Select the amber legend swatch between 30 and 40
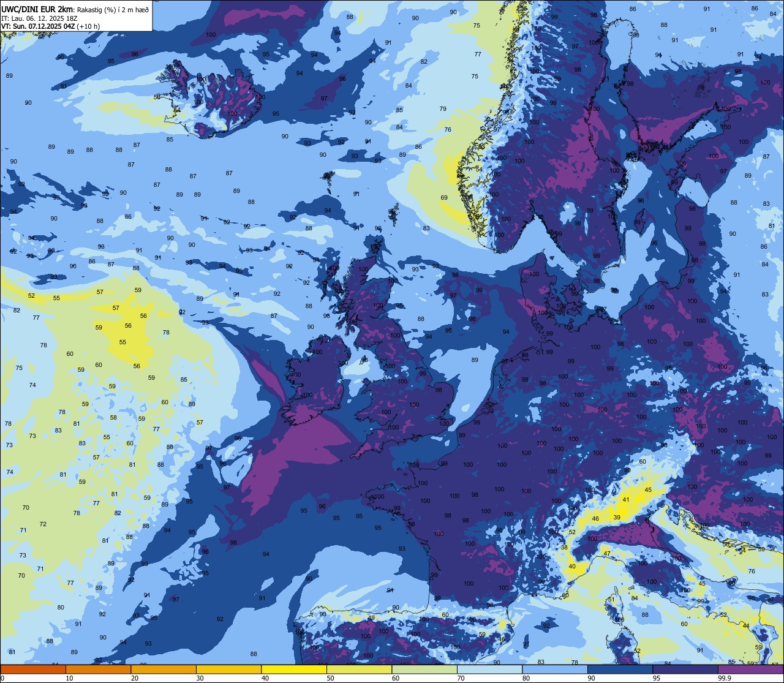The width and height of the screenshot is (784, 683). click(x=228, y=669)
